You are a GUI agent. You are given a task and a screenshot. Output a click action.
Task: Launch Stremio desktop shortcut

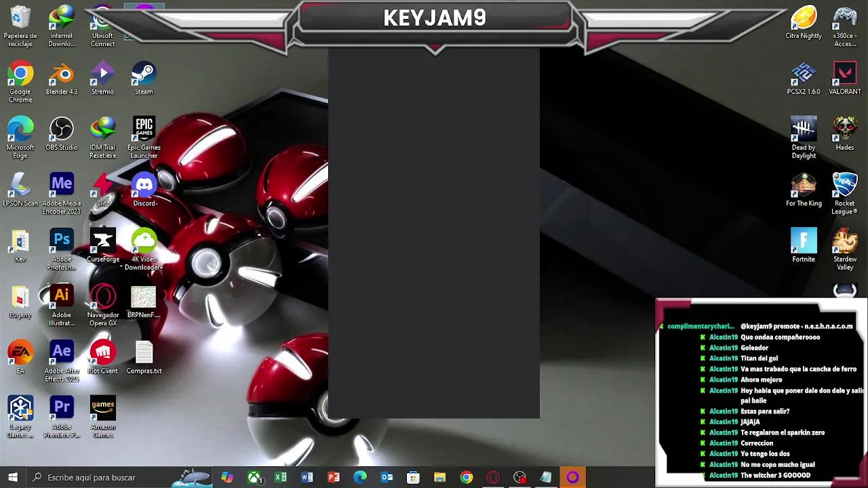(x=102, y=78)
